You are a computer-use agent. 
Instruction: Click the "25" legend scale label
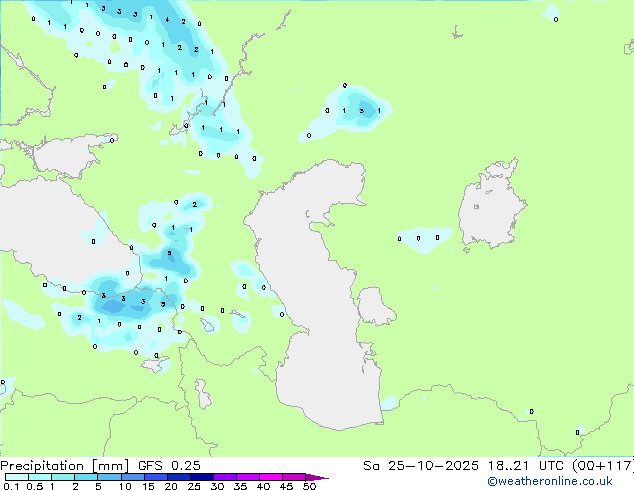click(194, 486)
